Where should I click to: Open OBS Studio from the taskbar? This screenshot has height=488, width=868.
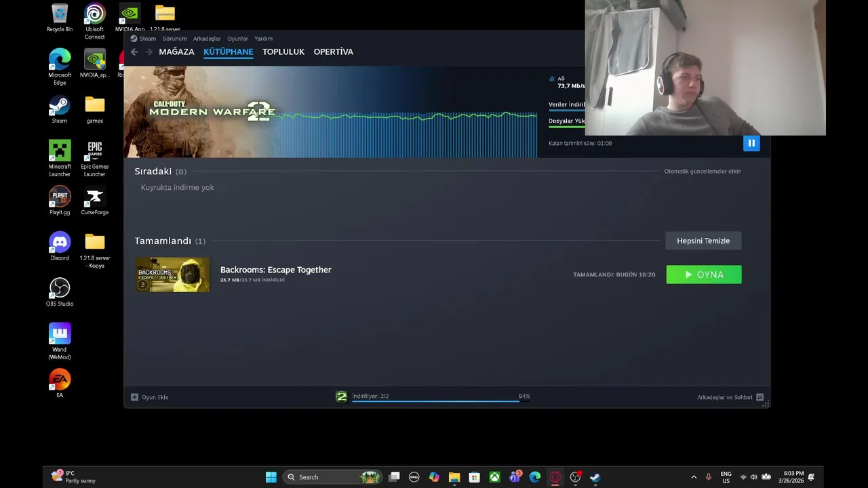click(x=575, y=477)
